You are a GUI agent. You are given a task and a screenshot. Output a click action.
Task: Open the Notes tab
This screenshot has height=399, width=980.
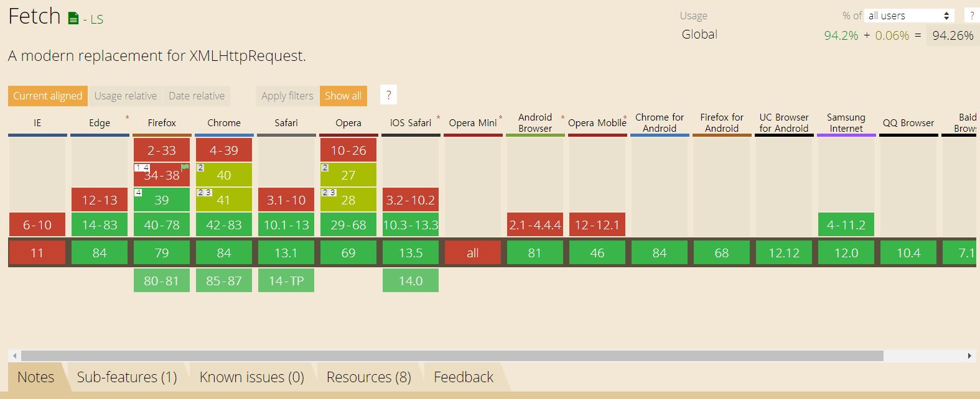coord(35,377)
